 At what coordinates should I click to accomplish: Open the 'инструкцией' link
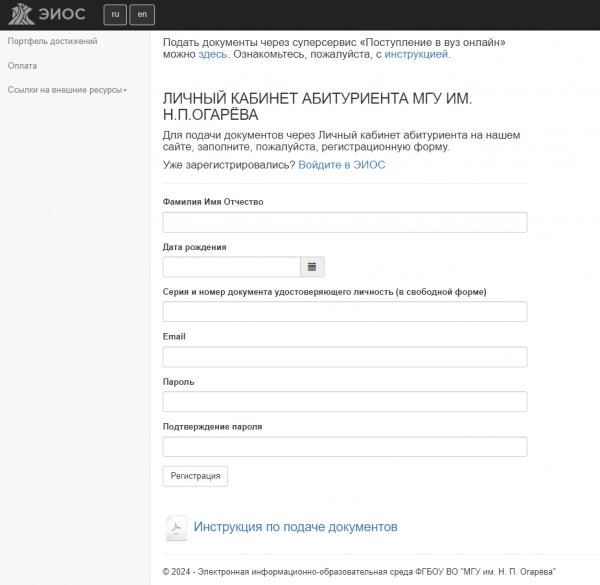coord(416,54)
